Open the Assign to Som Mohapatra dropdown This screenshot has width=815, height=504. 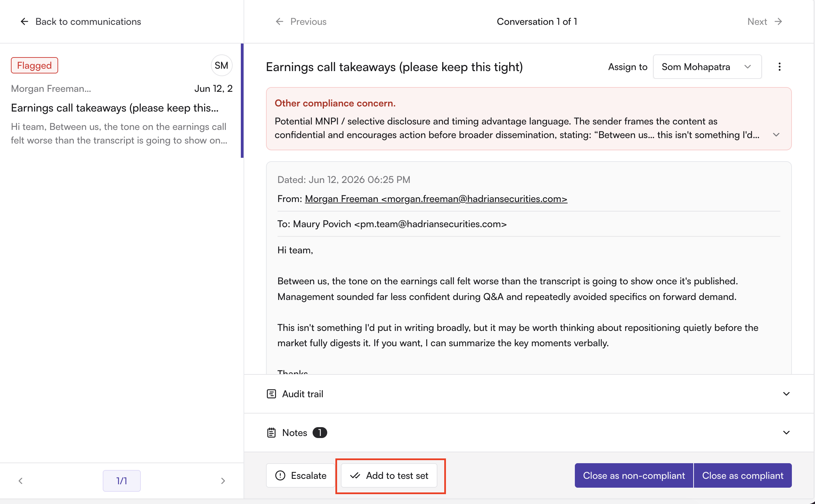point(707,67)
